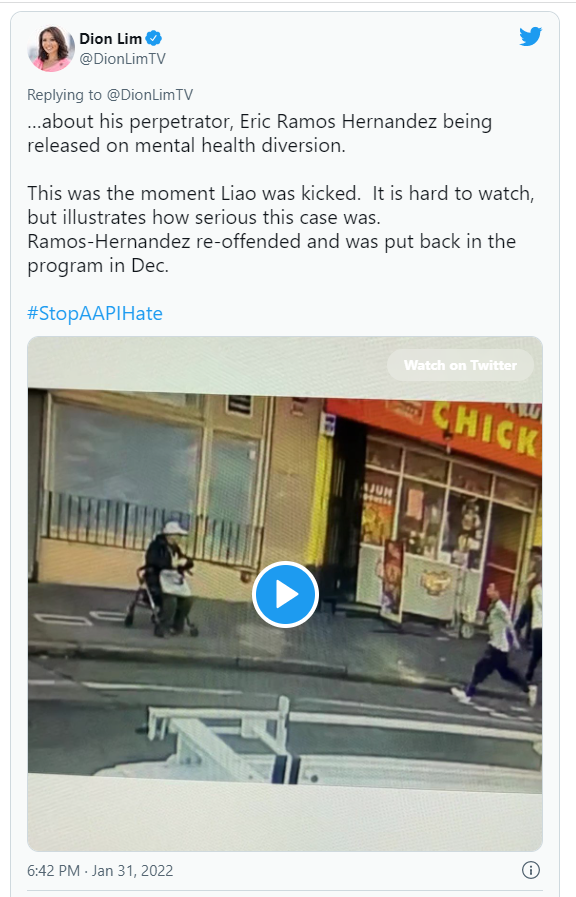Play the embedded video
This screenshot has height=897, width=576.
tap(285, 594)
